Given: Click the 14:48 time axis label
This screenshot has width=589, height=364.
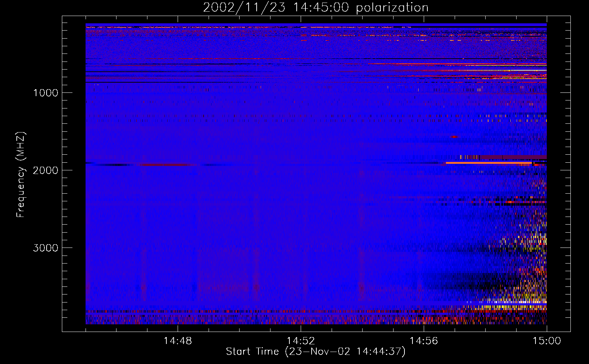Looking at the screenshot, I should [178, 341].
